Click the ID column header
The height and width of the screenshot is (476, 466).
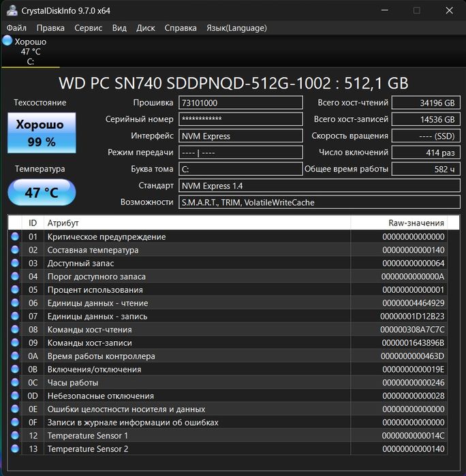33,223
